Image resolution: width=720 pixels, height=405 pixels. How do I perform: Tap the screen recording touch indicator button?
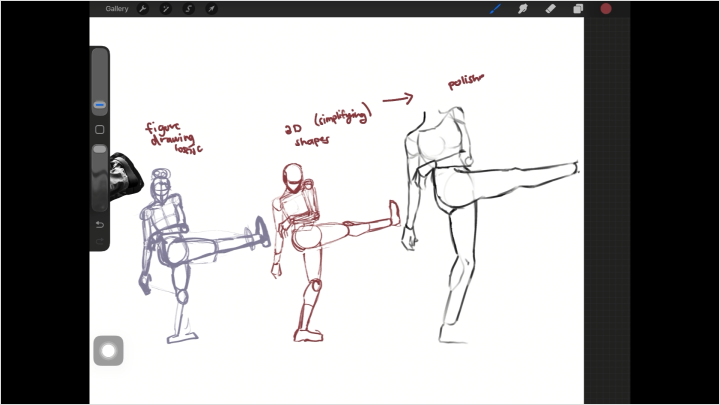[108, 351]
